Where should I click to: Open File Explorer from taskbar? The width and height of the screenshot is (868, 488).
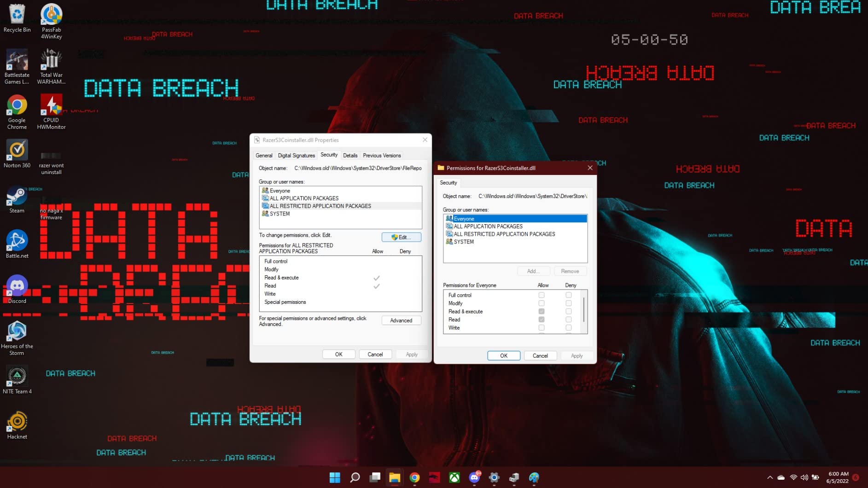[395, 477]
